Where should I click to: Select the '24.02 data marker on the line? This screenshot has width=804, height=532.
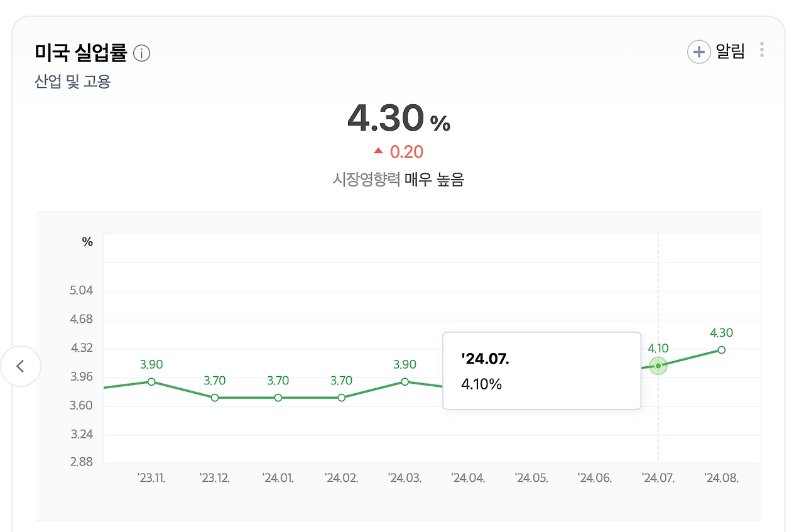click(341, 397)
